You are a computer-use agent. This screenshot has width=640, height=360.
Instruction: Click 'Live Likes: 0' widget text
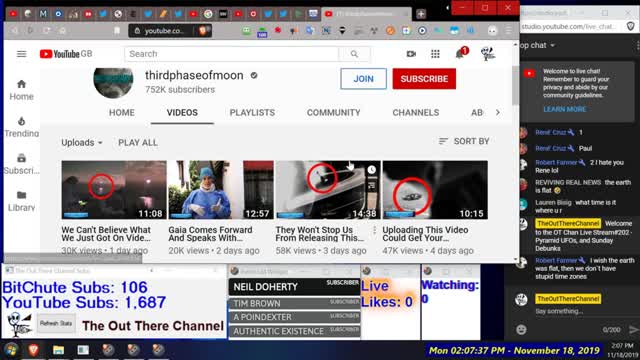[387, 294]
